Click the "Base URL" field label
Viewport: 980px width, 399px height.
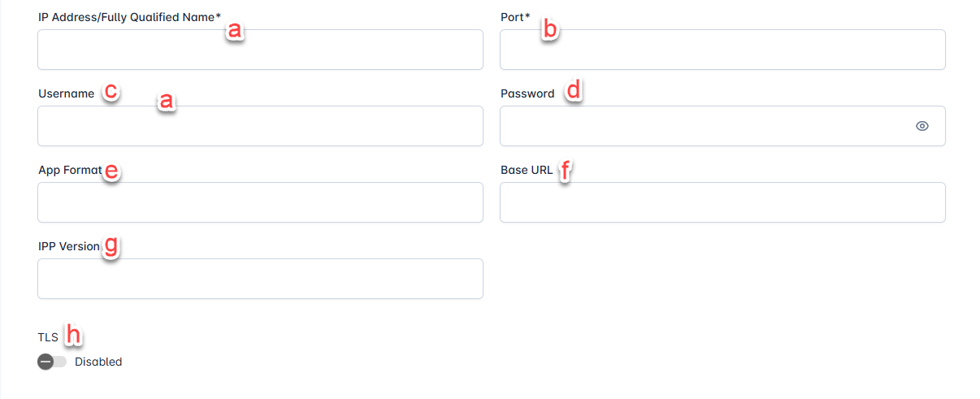point(527,170)
